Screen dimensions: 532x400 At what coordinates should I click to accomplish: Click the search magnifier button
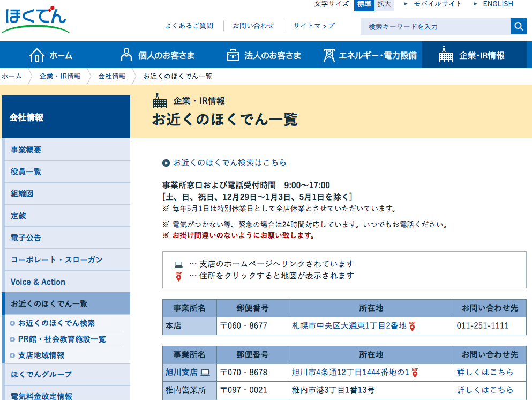519,26
